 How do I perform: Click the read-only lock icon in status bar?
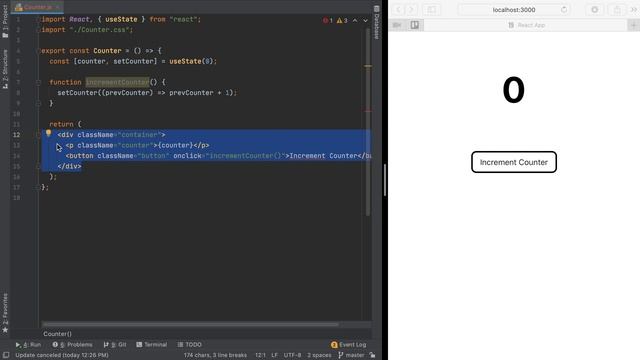372,355
